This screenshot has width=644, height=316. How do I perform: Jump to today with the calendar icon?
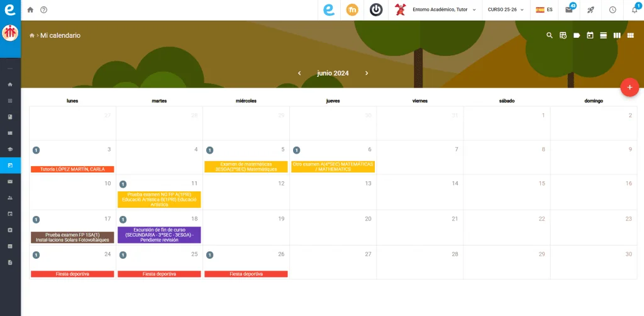point(590,36)
